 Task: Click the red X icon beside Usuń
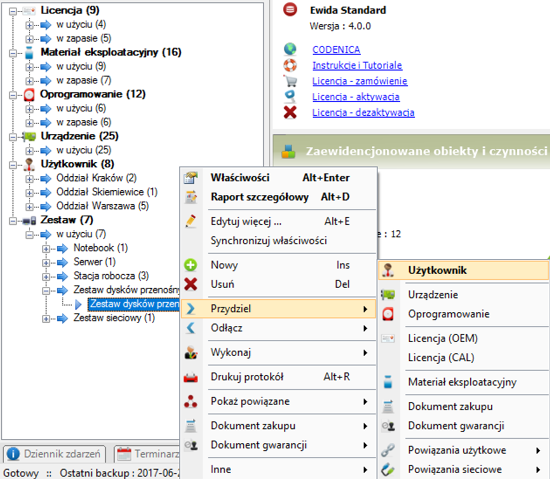click(190, 284)
